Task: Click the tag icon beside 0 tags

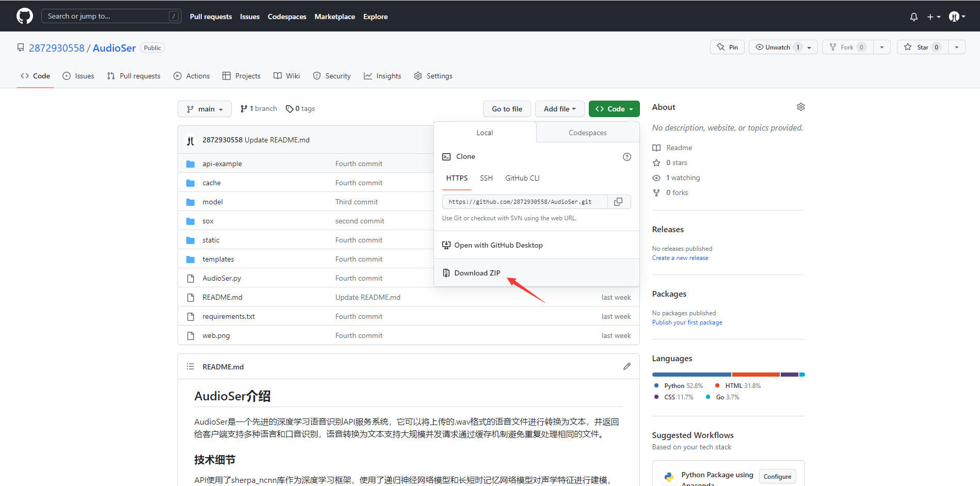Action: pos(290,109)
